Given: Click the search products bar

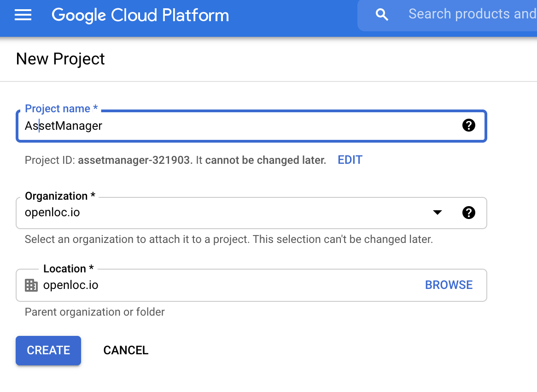Looking at the screenshot, I should (x=470, y=14).
